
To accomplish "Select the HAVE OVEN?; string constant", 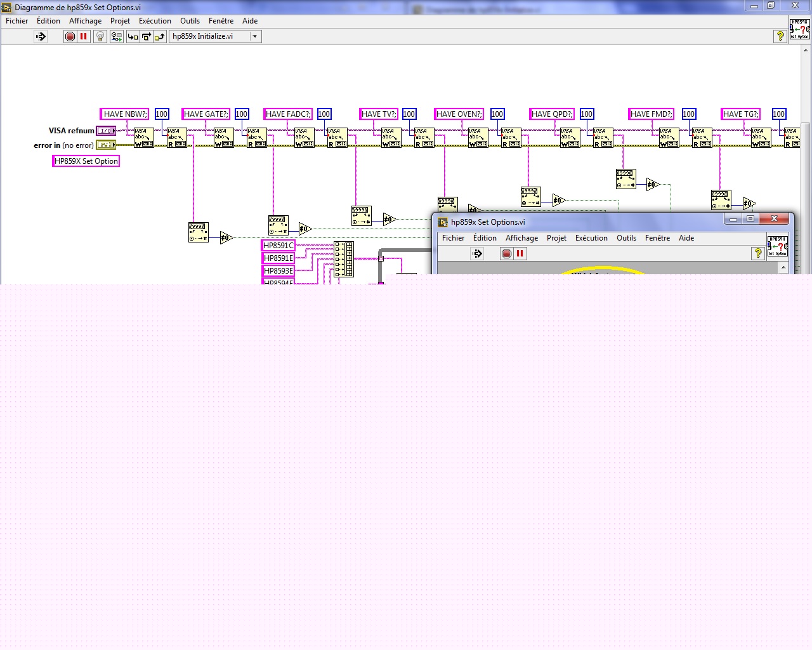I will [459, 114].
